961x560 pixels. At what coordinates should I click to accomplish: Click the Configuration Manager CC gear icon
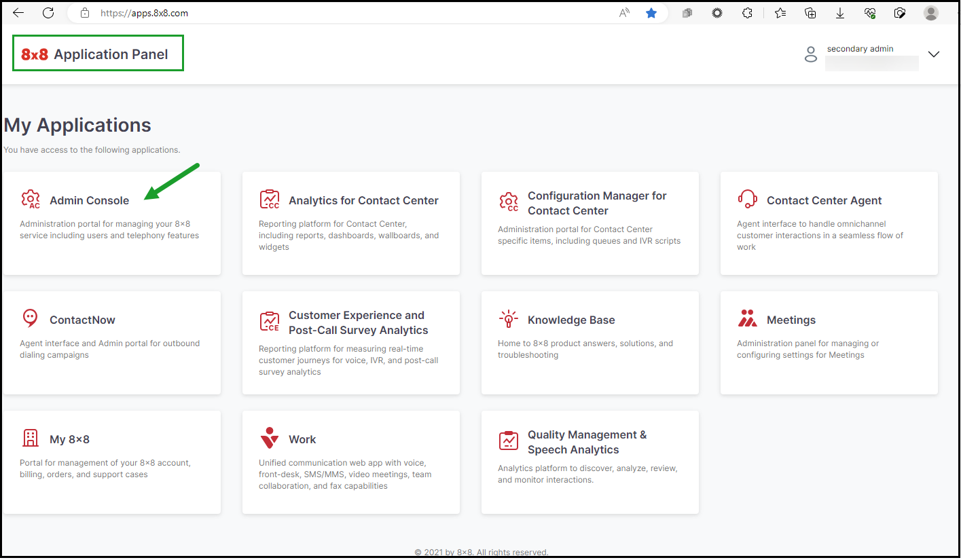(509, 202)
